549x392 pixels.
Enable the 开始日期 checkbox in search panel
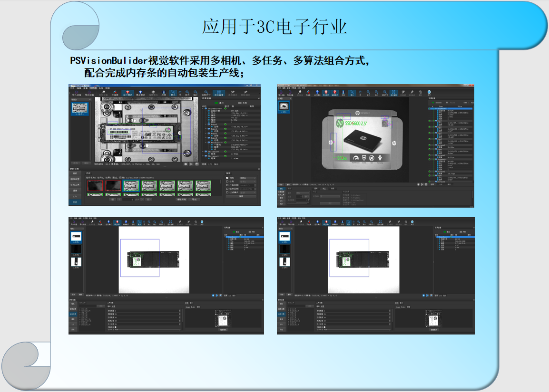227,185
